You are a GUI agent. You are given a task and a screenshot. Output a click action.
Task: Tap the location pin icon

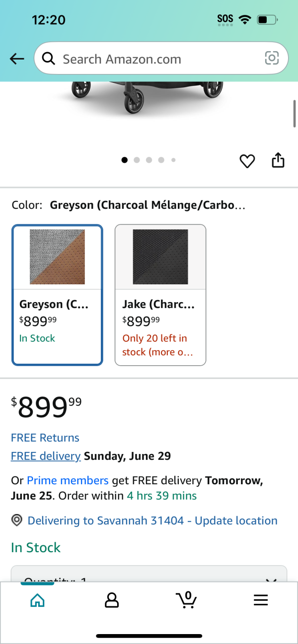(17, 520)
